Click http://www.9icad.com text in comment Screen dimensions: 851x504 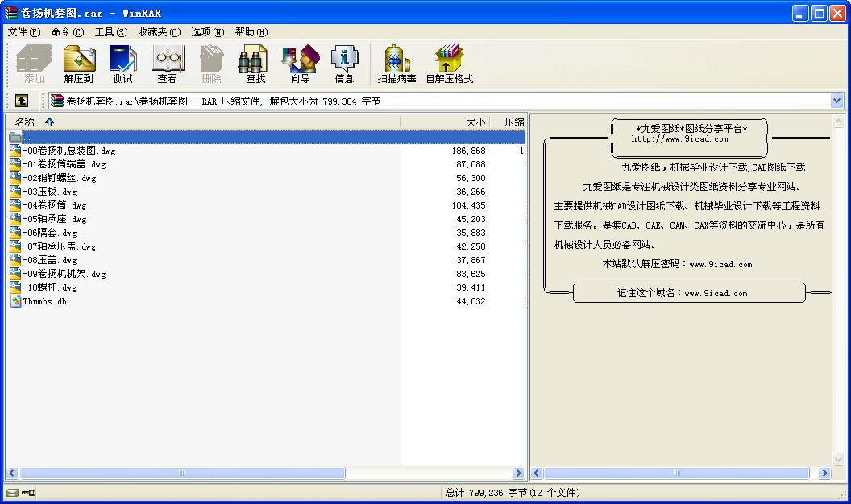[x=679, y=139]
